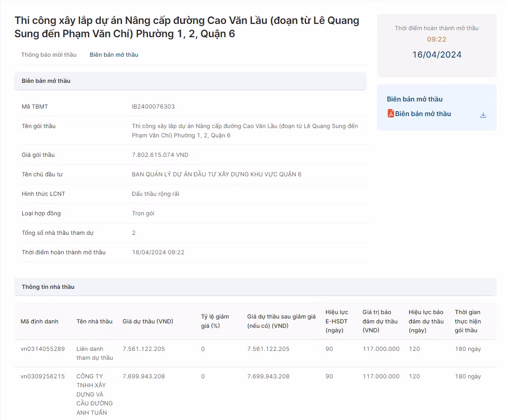The width and height of the screenshot is (510, 420).
Task: Select the Liên danh tham dự thầu bidder name
Action: (94, 353)
